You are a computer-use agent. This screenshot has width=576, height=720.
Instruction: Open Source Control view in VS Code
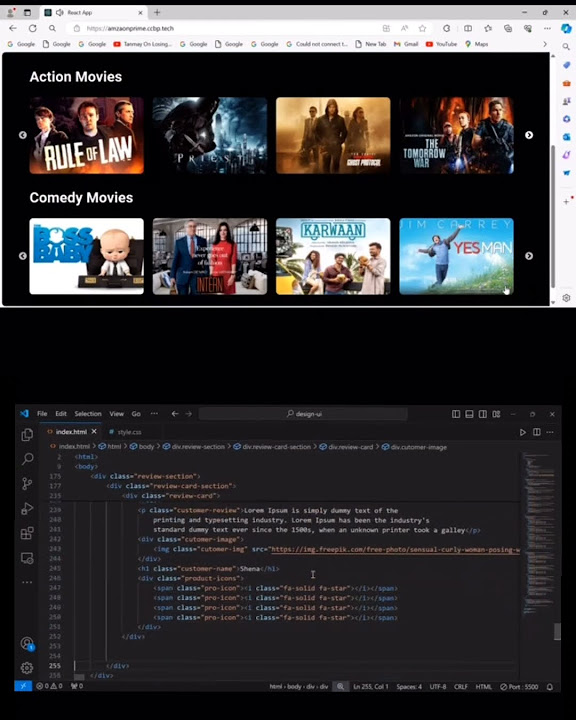[x=27, y=484]
